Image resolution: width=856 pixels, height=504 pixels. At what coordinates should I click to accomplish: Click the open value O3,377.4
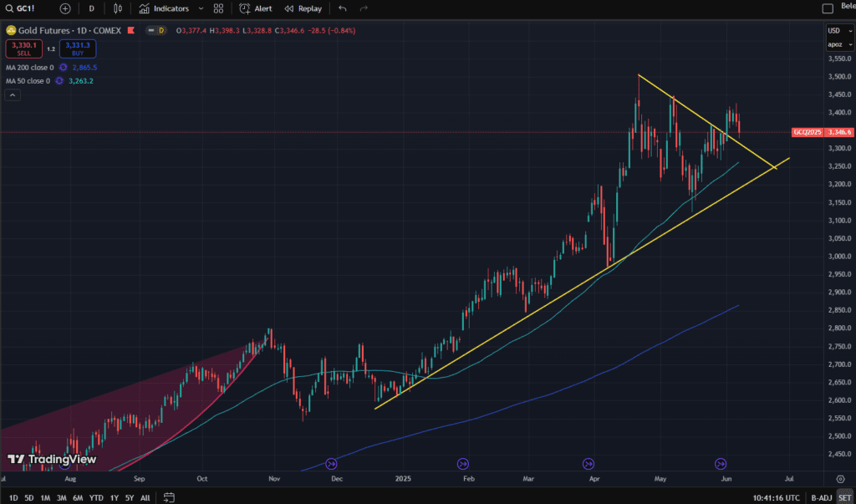click(191, 31)
